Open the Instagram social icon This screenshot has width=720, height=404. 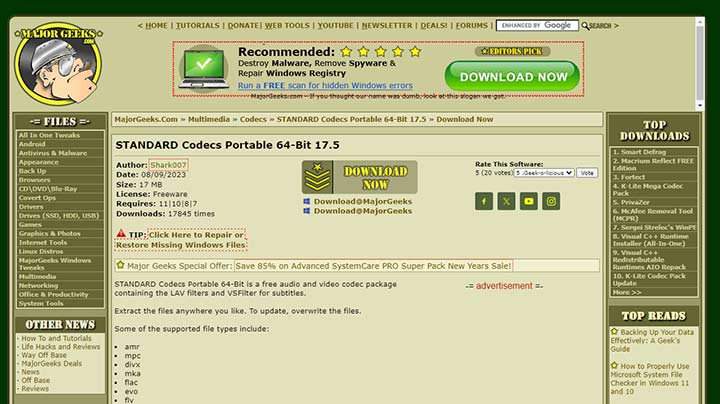(551, 201)
